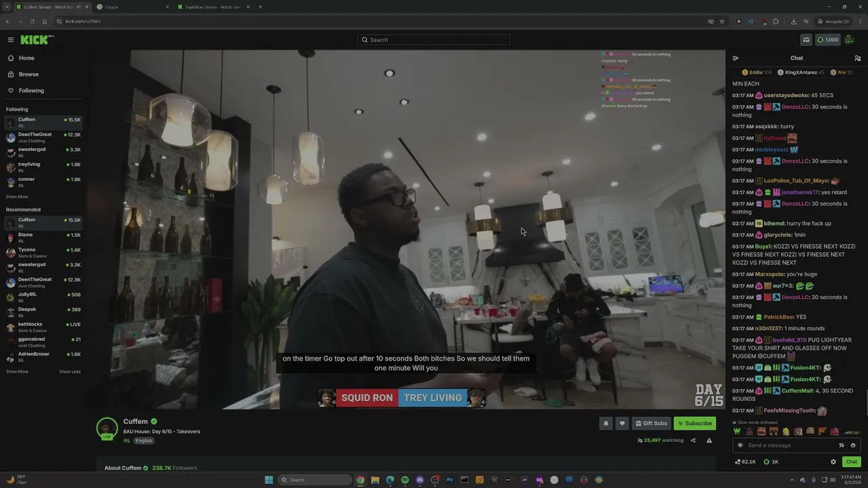Report the stream with the warning icon
Viewport: 868px width, 488px height.
pos(709,441)
